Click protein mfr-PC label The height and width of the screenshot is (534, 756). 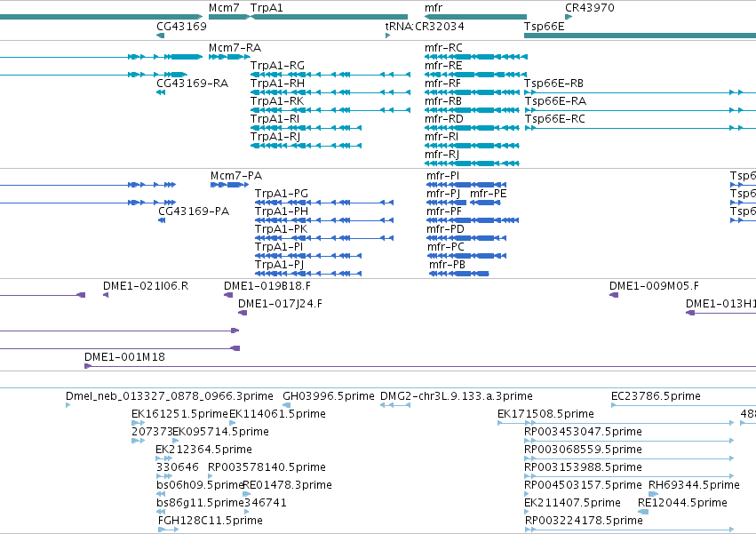446,246
